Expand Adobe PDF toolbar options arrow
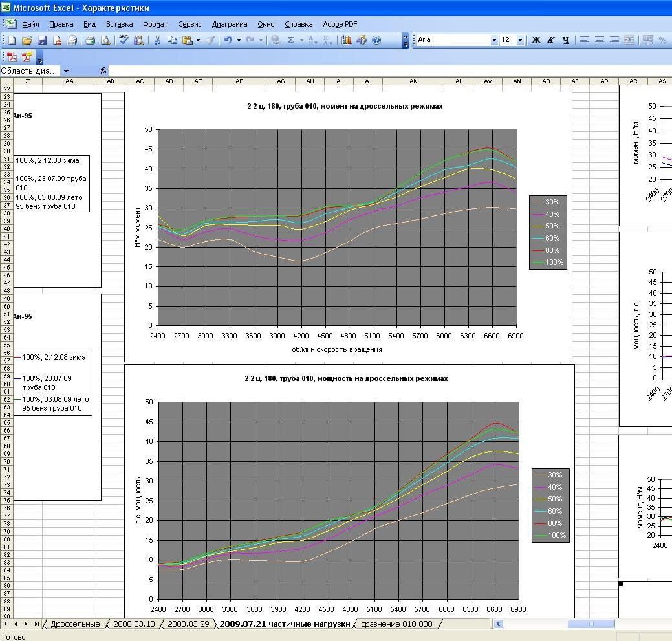 [x=40, y=57]
